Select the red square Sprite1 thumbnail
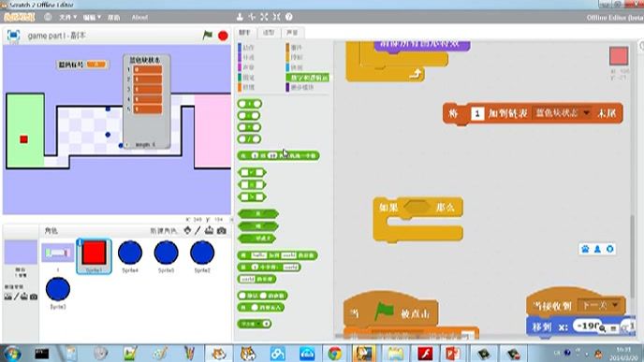This screenshot has height=362, width=644. click(94, 255)
